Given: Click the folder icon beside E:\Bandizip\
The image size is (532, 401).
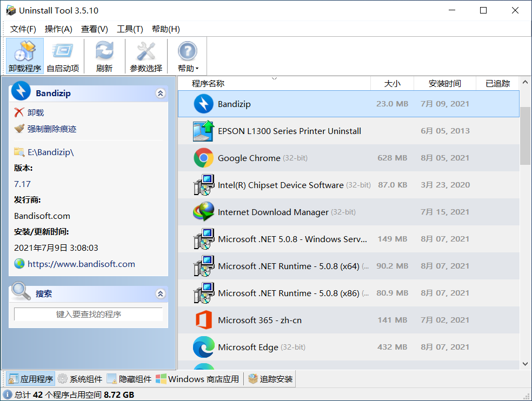Looking at the screenshot, I should (x=19, y=152).
